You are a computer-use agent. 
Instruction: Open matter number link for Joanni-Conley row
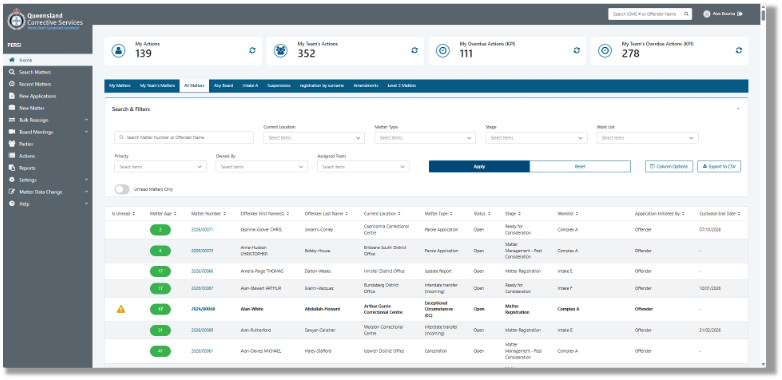coord(202,230)
